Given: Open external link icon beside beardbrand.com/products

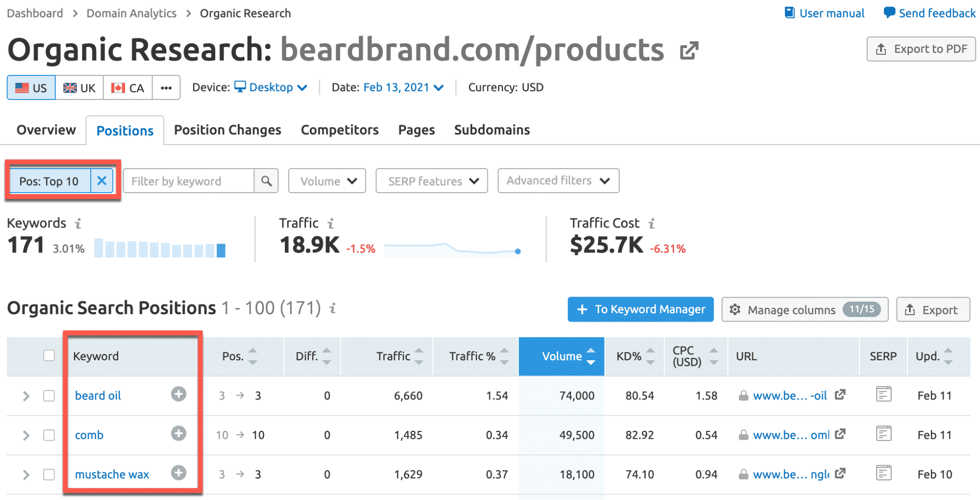Looking at the screenshot, I should pos(689,50).
